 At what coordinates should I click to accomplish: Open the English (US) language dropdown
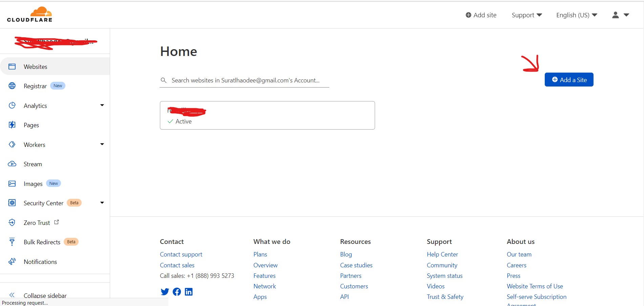coord(576,15)
